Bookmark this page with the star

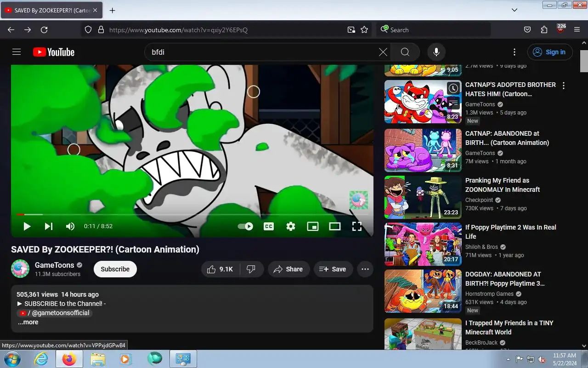point(364,30)
